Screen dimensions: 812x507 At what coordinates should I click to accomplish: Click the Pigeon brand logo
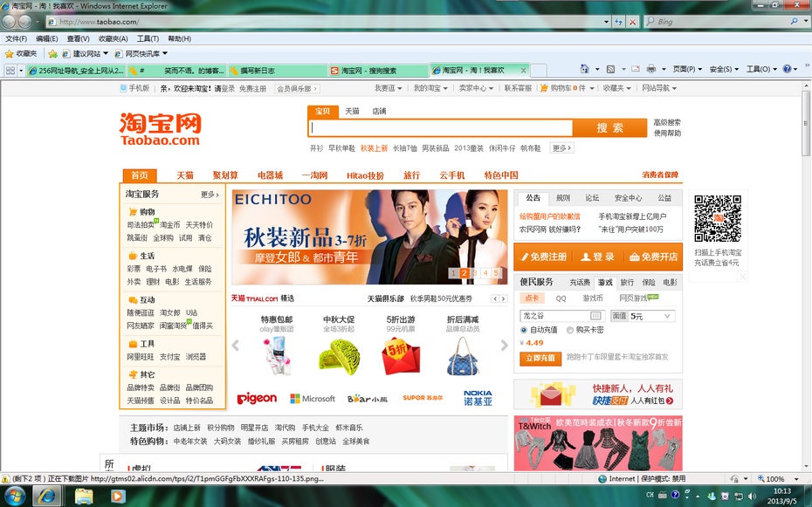pos(257,398)
